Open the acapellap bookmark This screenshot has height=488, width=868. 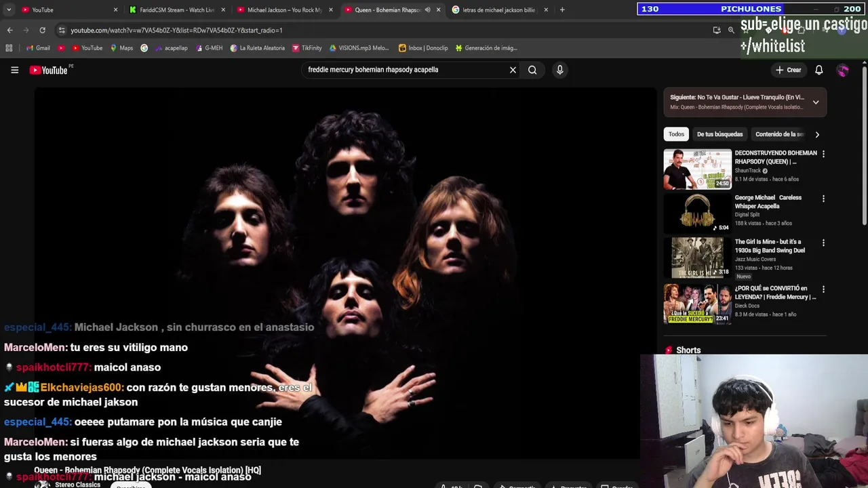171,48
